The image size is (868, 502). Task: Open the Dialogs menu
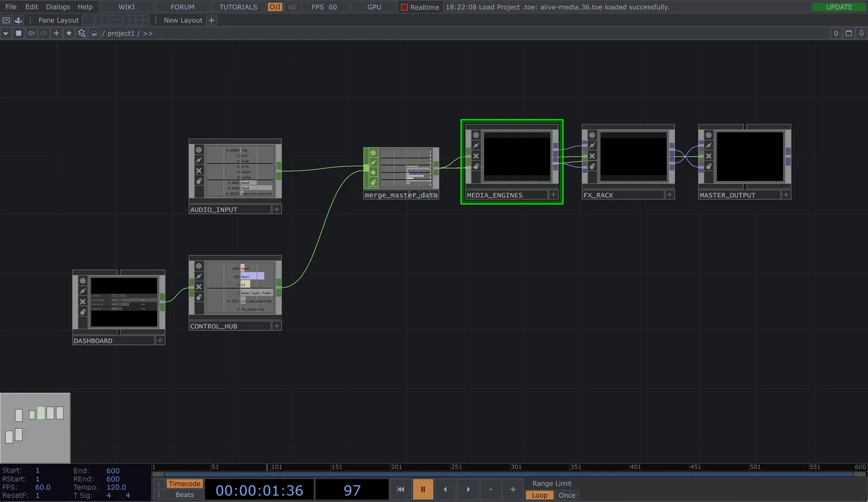point(58,7)
